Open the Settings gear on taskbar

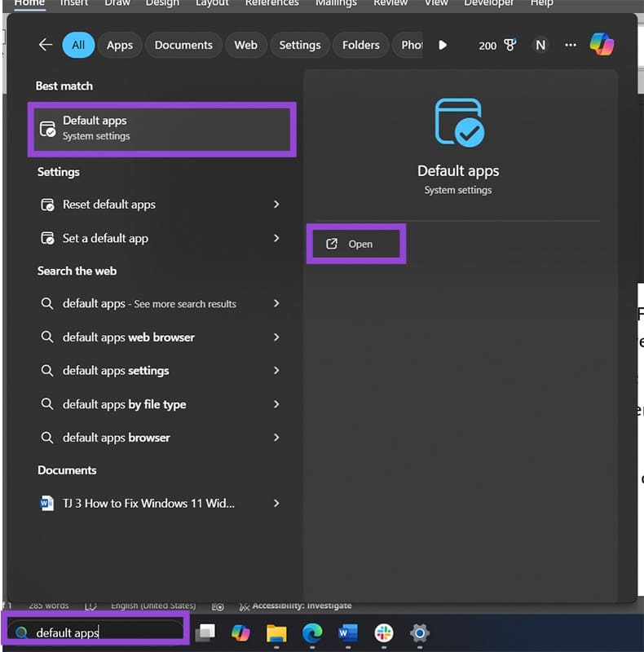point(420,632)
